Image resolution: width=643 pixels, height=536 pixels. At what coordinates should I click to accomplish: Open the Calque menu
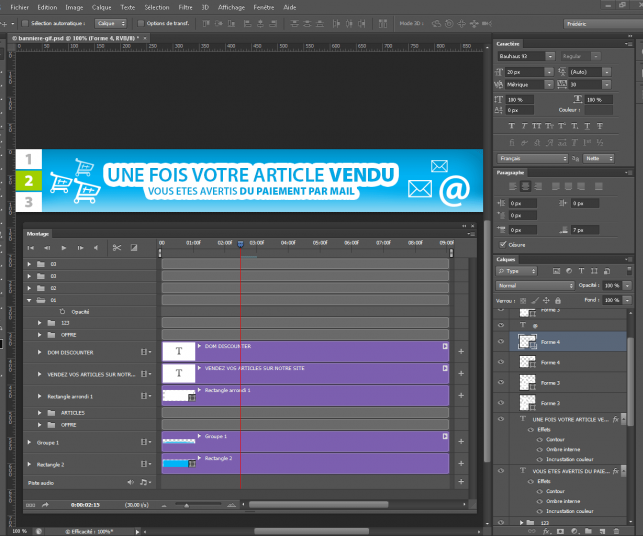[101, 7]
